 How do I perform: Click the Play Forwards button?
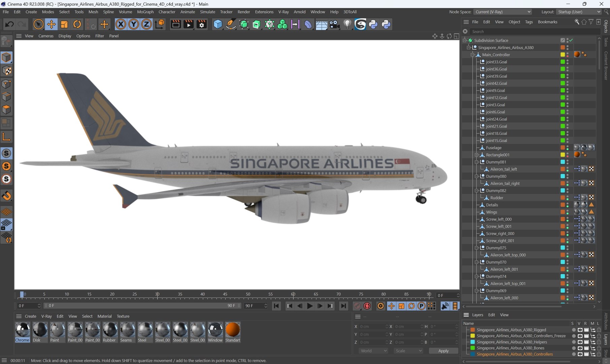click(x=310, y=306)
